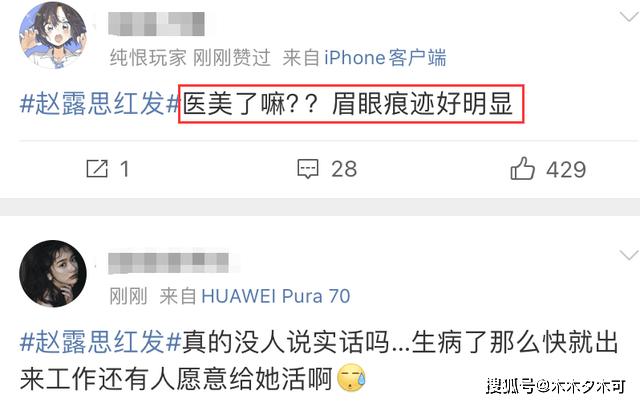Like the first post with thumbs-up icon

pos(522,168)
